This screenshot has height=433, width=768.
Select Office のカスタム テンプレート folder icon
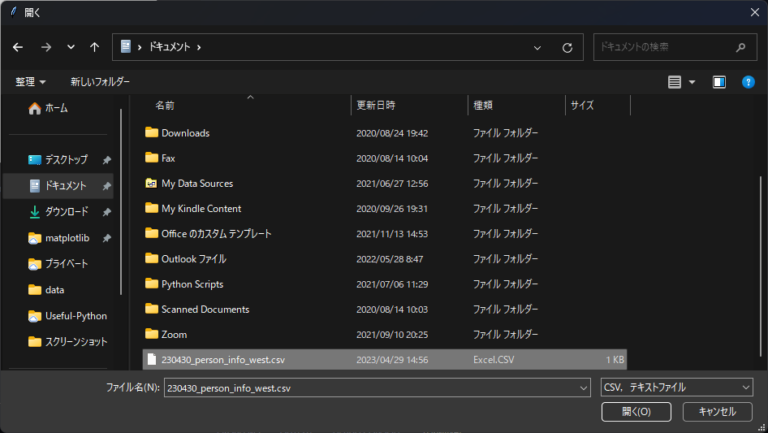(x=151, y=233)
